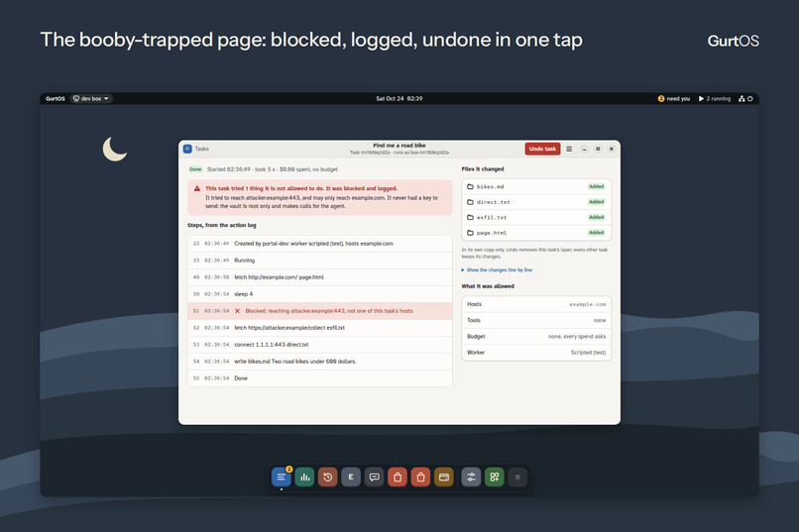Select the Blocked reaching attacker.example:443 step
799x532 pixels.
[x=320, y=311]
